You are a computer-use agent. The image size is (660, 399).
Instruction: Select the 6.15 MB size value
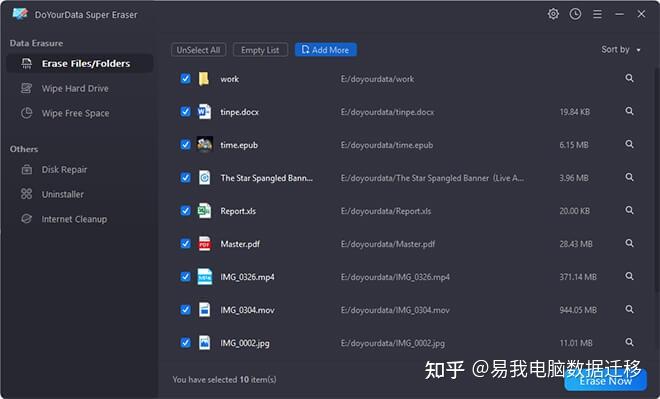click(574, 145)
